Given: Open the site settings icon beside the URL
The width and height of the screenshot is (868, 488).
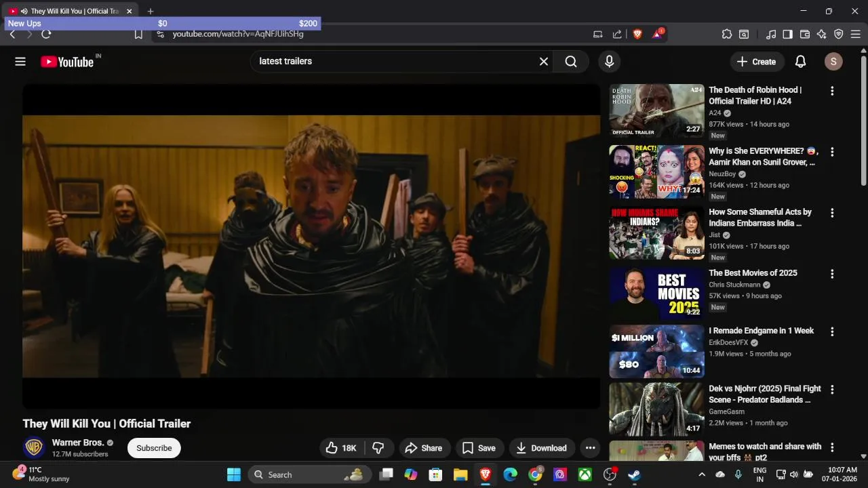Looking at the screenshot, I should pos(160,34).
